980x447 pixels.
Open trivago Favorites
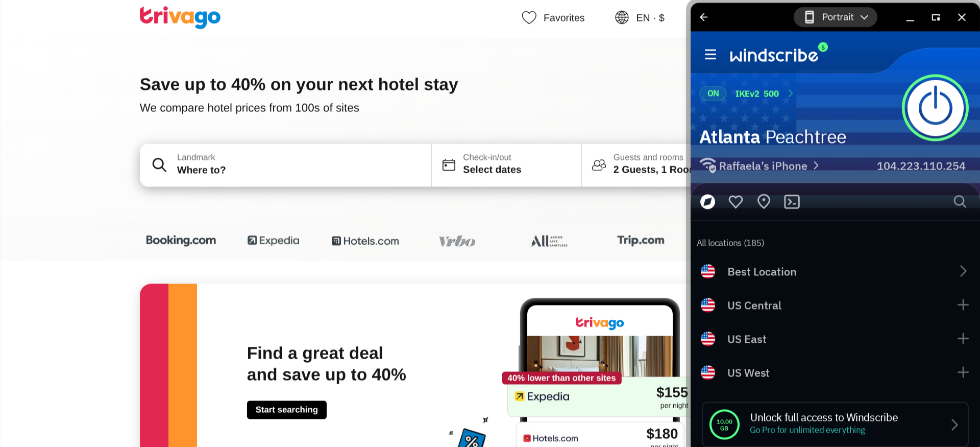pos(553,18)
